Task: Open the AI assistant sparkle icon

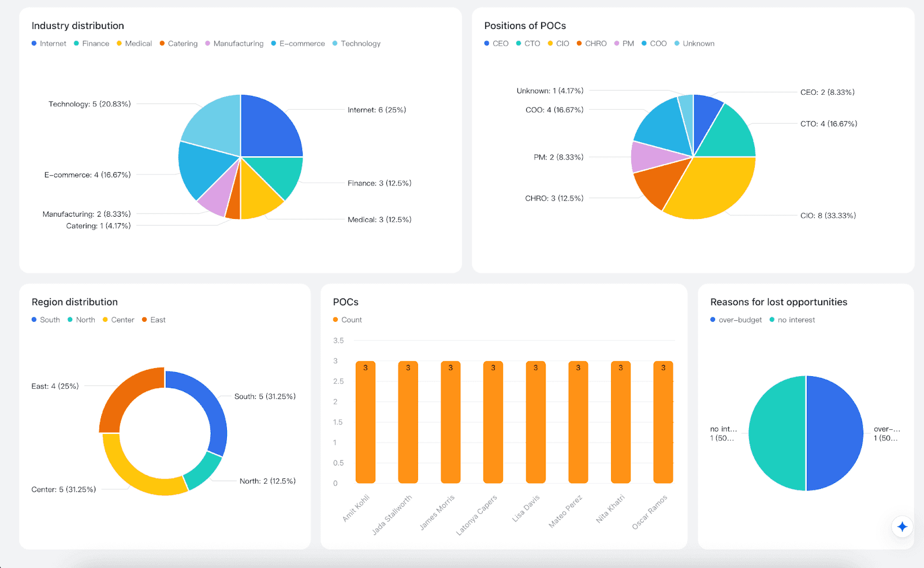Action: tap(902, 526)
